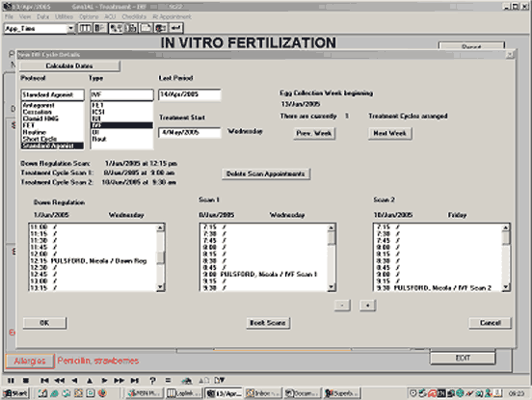The width and height of the screenshot is (532, 400).
Task: Click down arrow of Down Regulation list scrollbar
Action: (x=161, y=287)
